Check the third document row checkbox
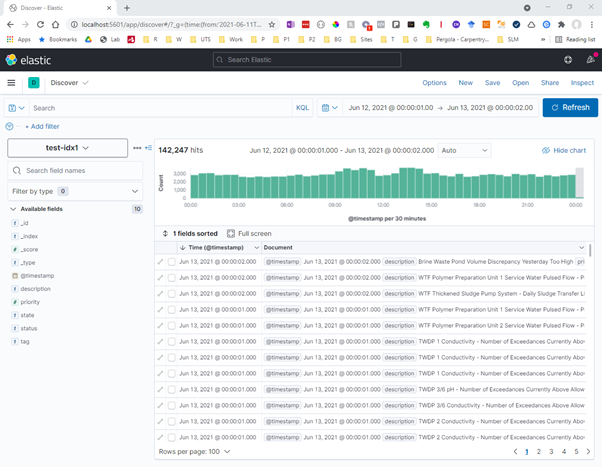The width and height of the screenshot is (602, 467). [x=171, y=294]
